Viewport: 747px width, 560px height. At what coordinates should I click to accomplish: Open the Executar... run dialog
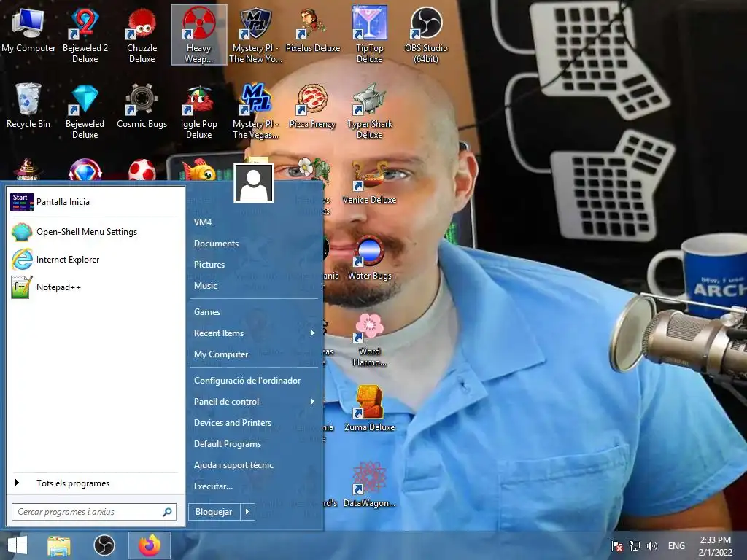point(253,486)
